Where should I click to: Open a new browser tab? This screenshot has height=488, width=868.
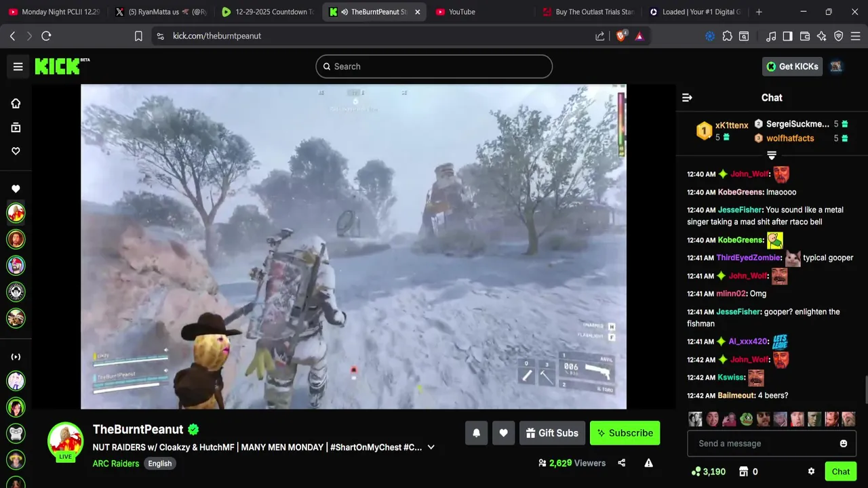pos(759,12)
